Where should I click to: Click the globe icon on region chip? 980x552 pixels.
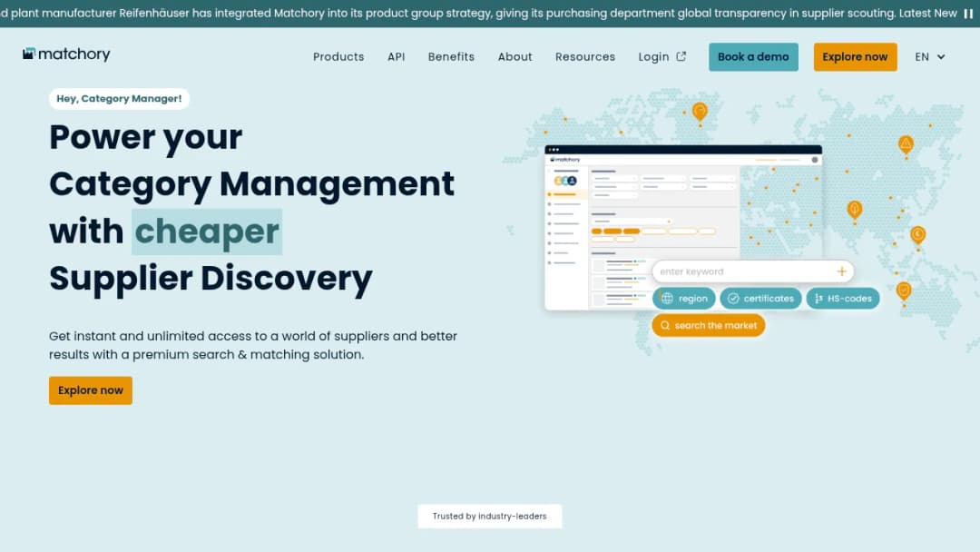(668, 298)
